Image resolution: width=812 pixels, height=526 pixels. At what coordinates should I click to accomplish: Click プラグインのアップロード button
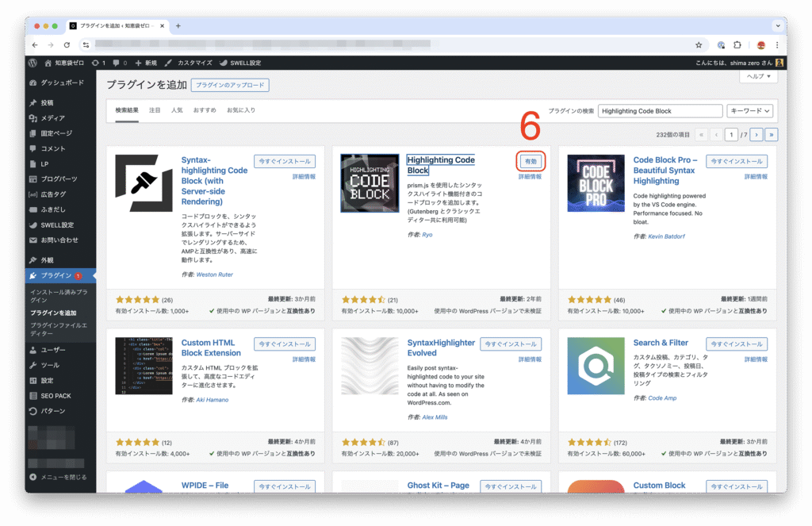230,85
